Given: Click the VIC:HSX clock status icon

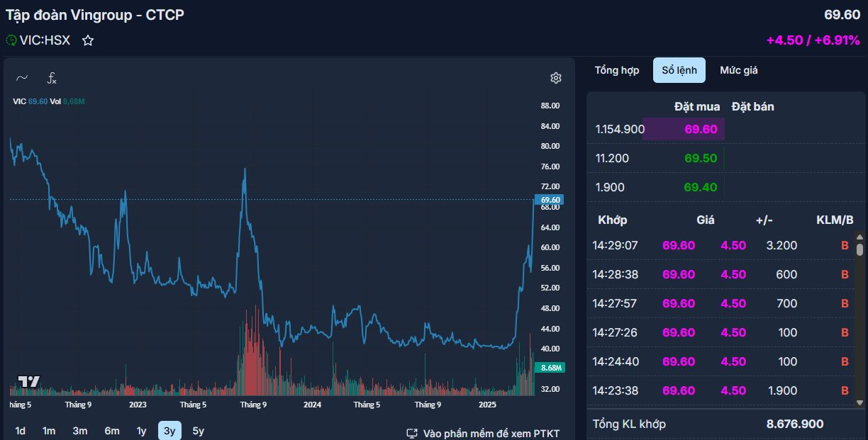Looking at the screenshot, I should click(x=11, y=40).
